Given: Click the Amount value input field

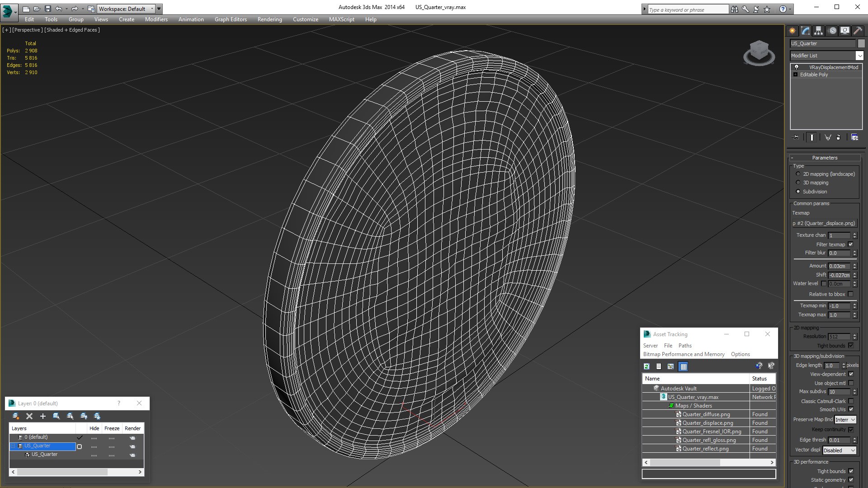Looking at the screenshot, I should tap(839, 266).
